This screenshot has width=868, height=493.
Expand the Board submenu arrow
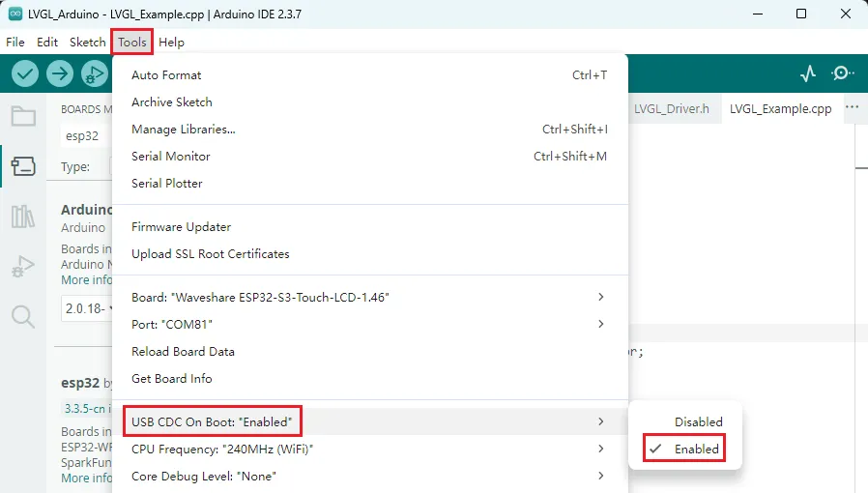pos(601,297)
